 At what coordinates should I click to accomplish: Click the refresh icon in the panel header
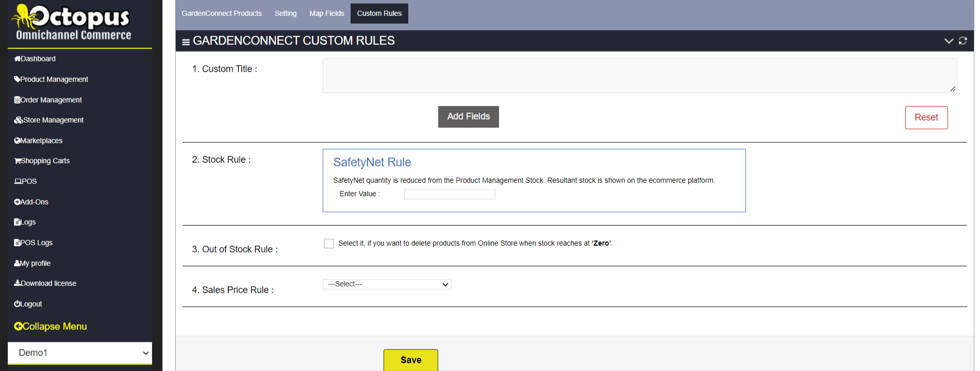tap(963, 41)
